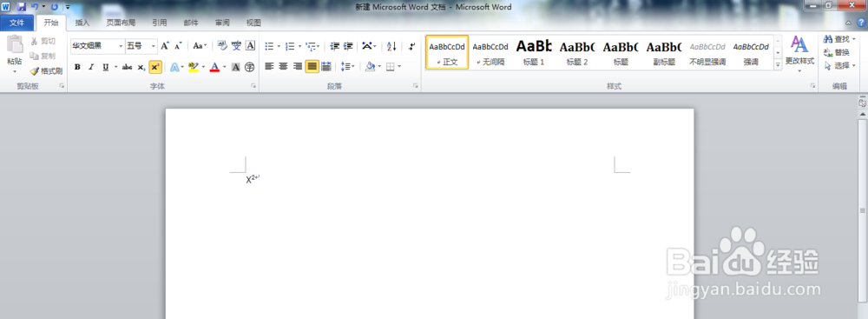Screen dimensions: 868x319
Task: Switch to the References (引用) tab
Action: [160, 23]
